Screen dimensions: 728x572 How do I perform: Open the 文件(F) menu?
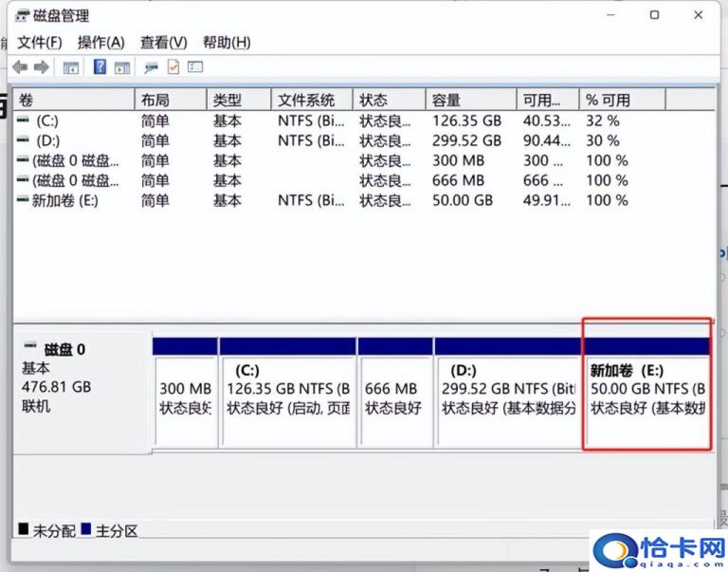click(40, 43)
